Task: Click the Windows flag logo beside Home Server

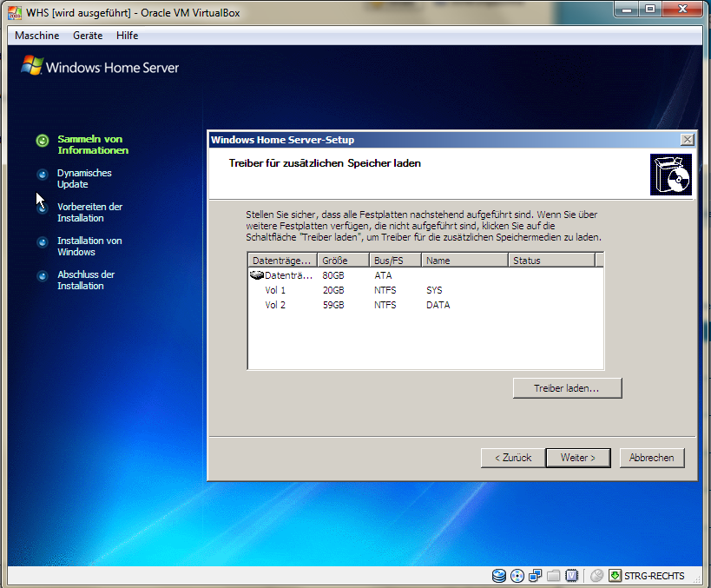Action: click(32, 66)
